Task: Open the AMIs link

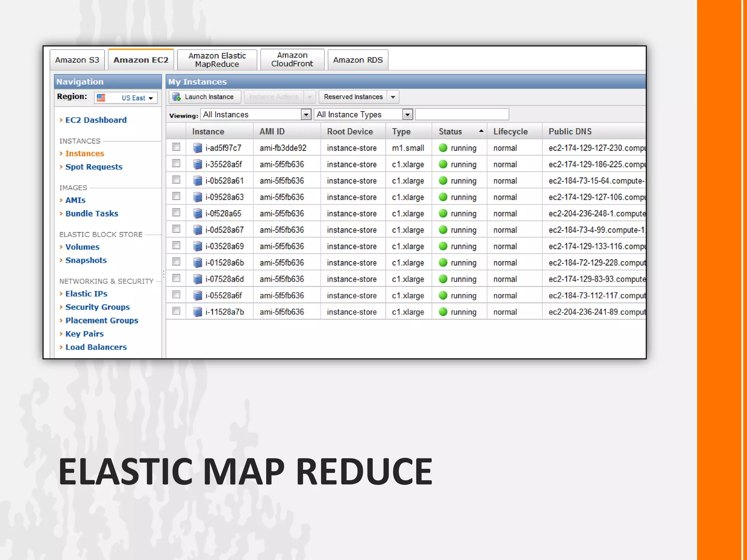Action: pyautogui.click(x=76, y=200)
